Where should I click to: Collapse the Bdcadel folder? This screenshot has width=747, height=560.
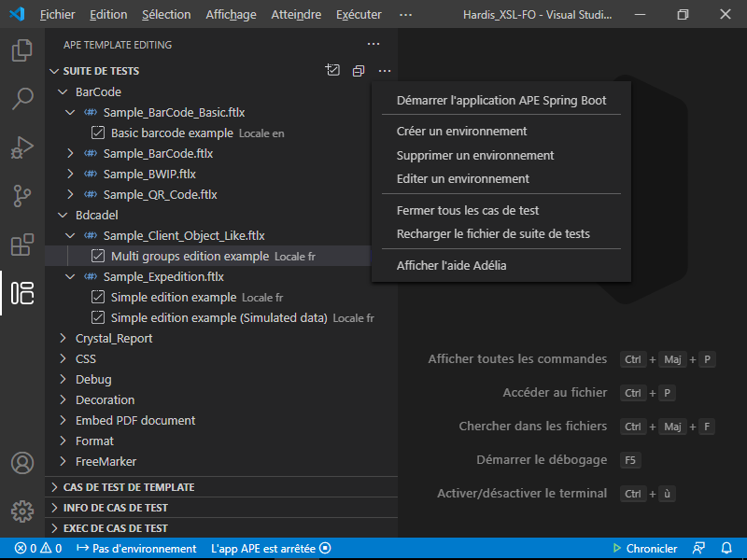point(63,216)
